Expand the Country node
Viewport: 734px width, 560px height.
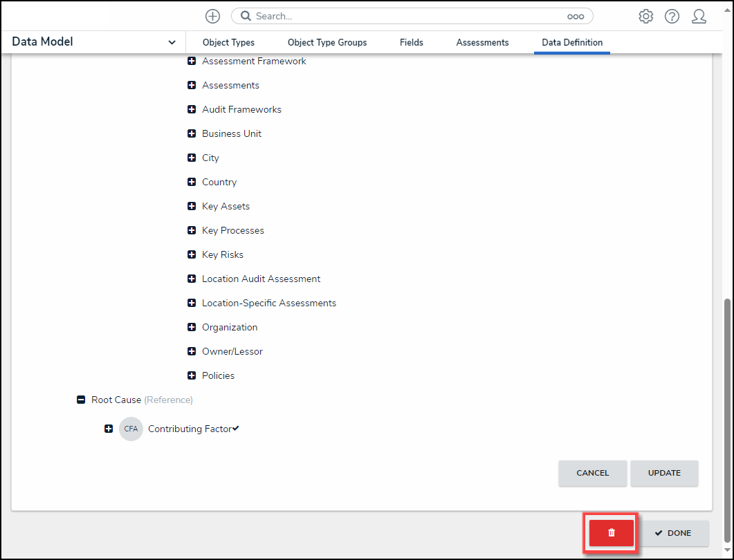tap(192, 182)
